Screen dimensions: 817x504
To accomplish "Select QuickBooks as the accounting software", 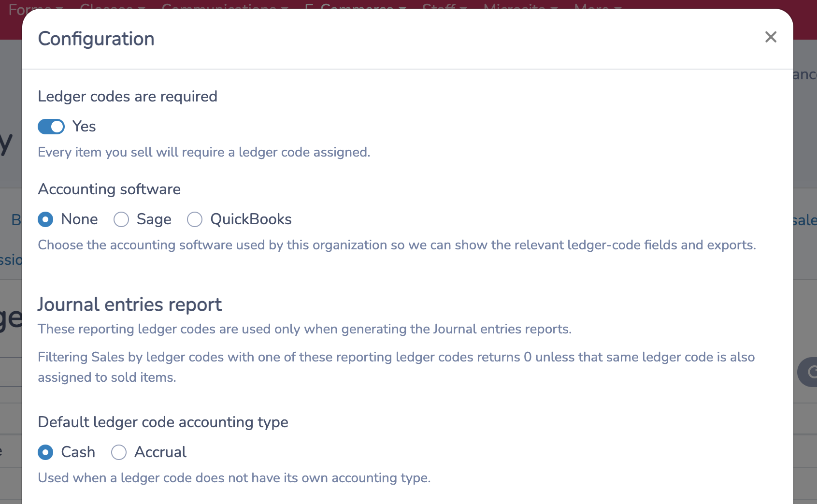I will (x=195, y=219).
